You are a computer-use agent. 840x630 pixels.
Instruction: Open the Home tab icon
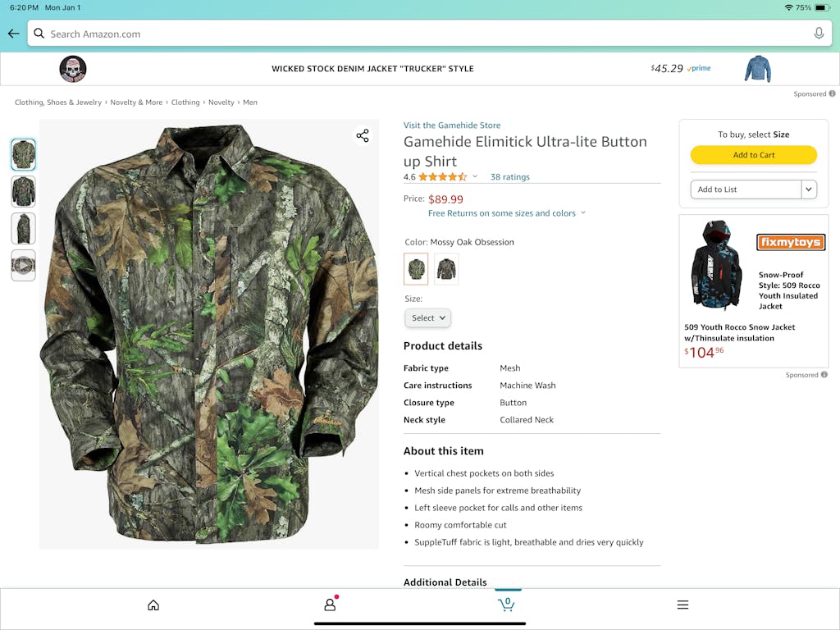pos(153,605)
